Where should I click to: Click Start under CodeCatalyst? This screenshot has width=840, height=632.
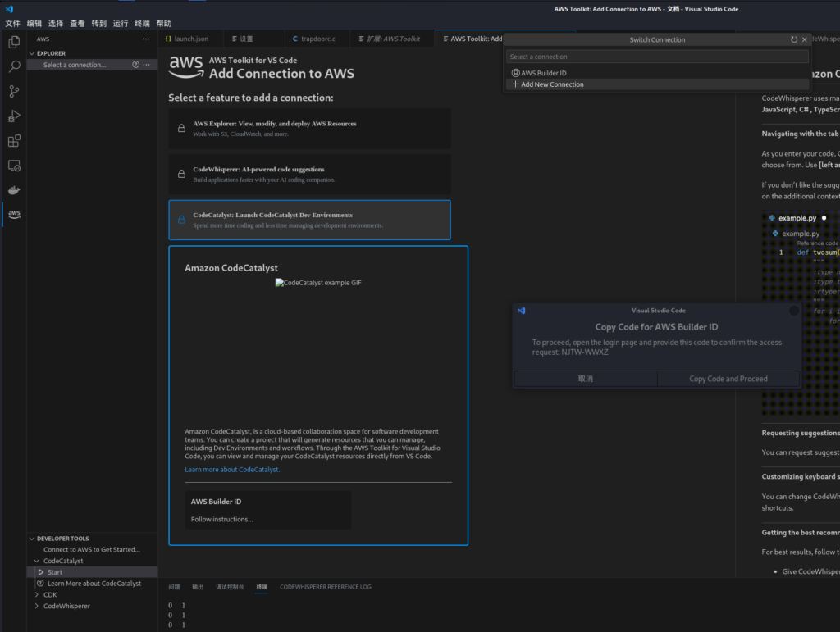(92, 572)
